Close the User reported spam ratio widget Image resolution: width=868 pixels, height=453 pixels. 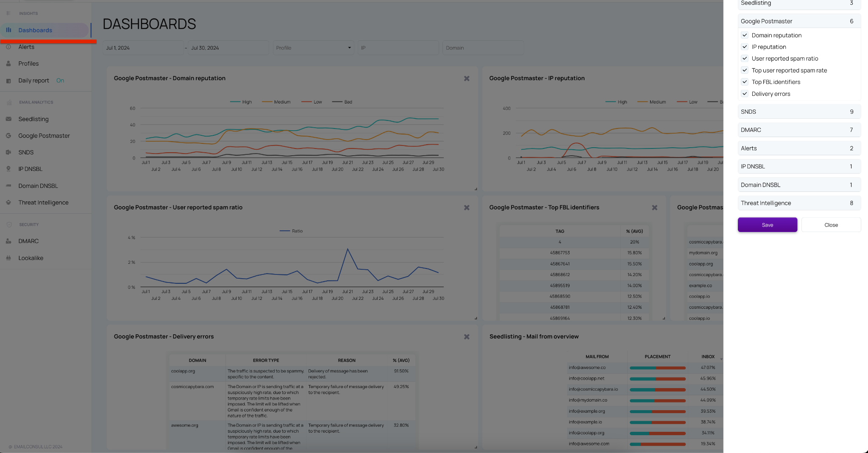(467, 208)
